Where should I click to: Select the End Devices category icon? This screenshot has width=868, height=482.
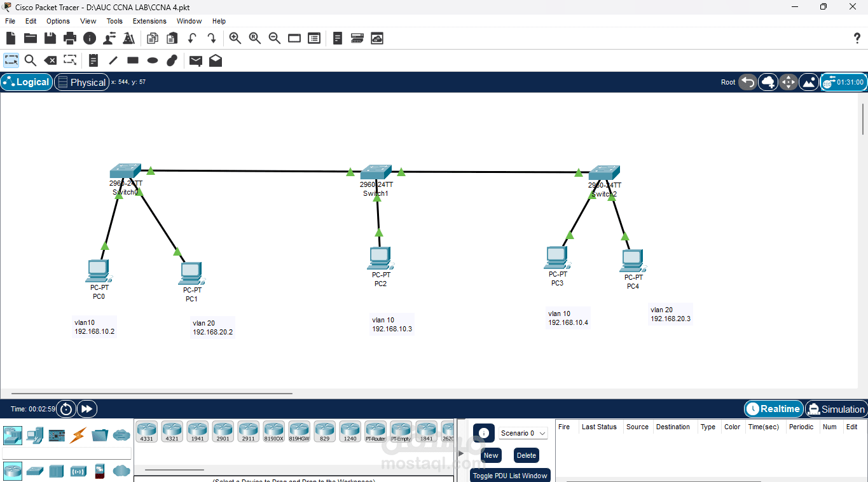click(34, 436)
